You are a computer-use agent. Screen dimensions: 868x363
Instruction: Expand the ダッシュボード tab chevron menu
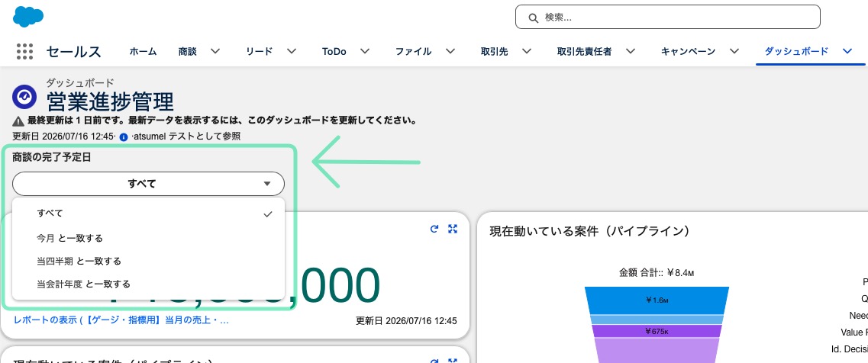pos(847,51)
